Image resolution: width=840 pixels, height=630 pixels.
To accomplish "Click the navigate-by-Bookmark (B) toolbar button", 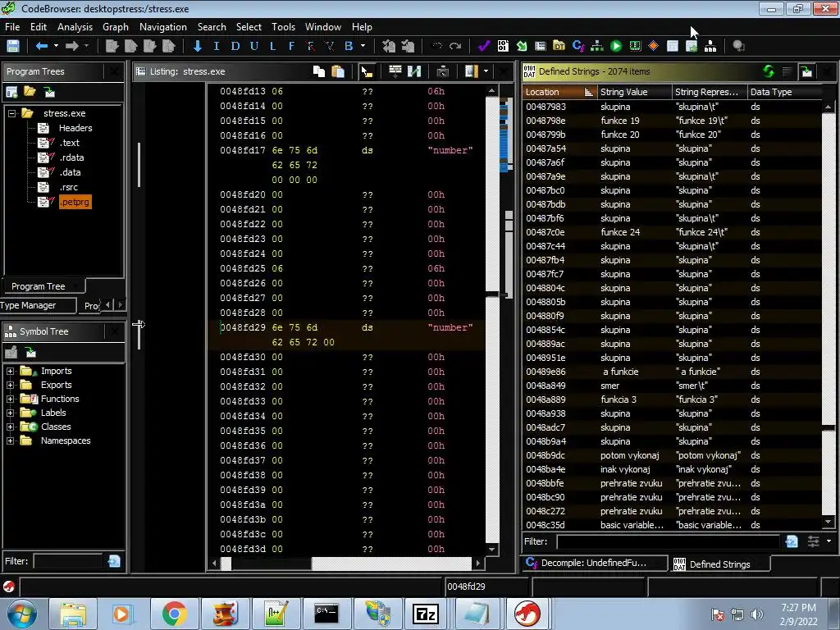I will [349, 46].
